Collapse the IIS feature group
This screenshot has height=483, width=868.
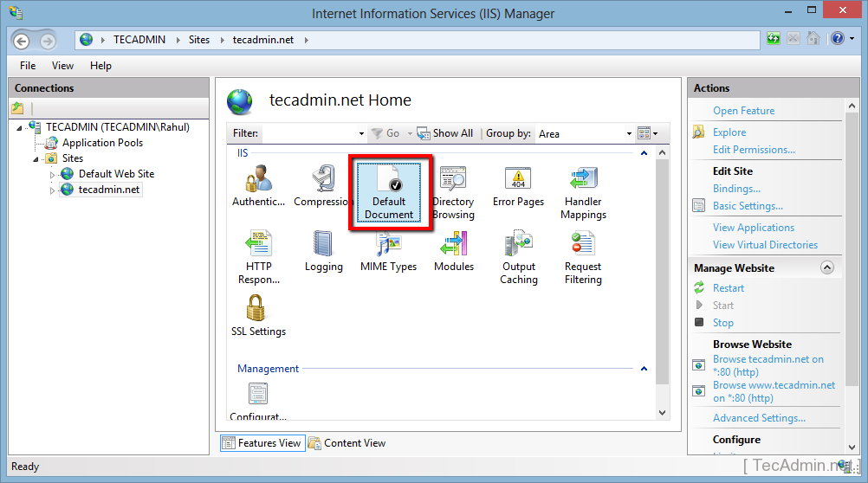(644, 153)
